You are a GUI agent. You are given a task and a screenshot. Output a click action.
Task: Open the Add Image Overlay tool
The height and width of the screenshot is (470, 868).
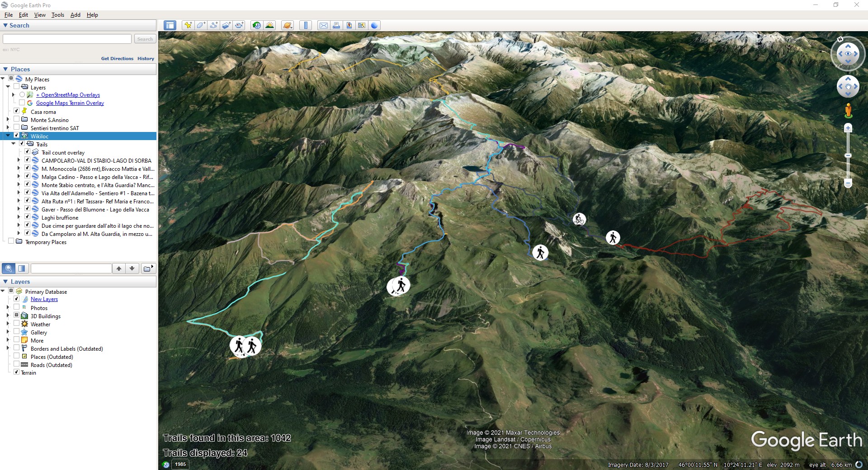coord(226,25)
